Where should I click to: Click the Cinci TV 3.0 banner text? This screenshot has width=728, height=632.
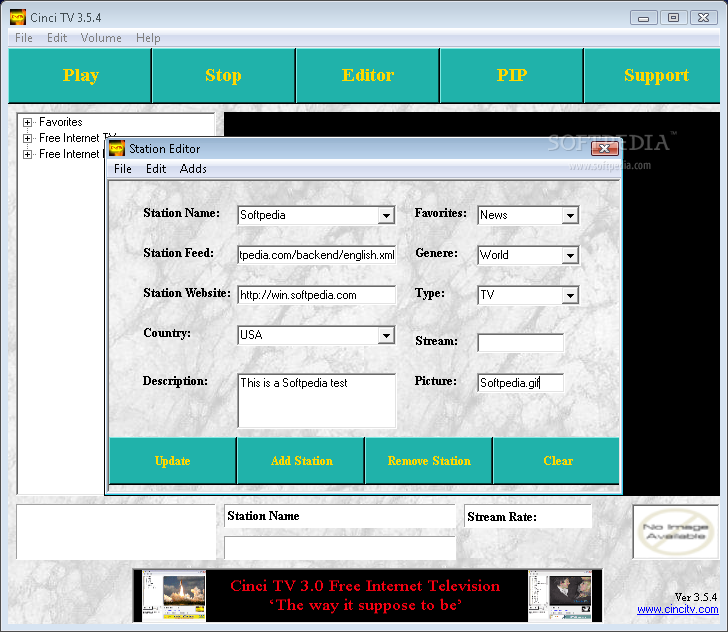click(x=365, y=595)
